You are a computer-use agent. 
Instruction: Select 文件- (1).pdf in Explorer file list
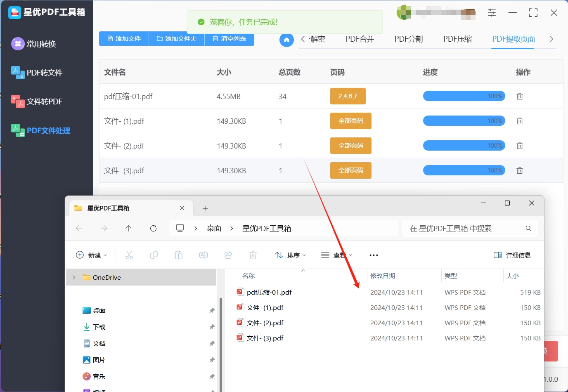pos(265,307)
